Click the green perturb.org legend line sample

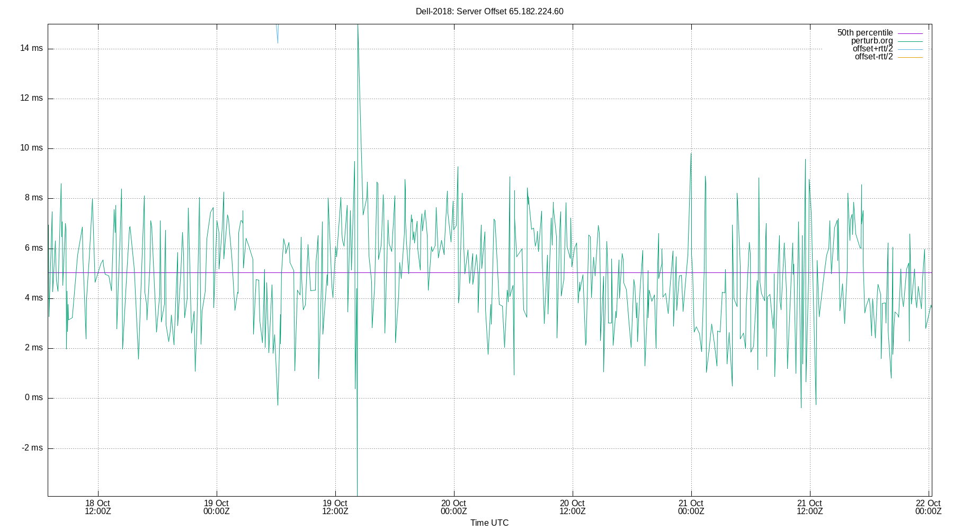[x=910, y=41]
